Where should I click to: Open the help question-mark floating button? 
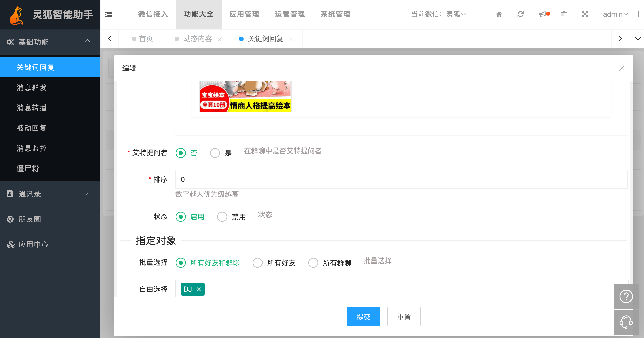click(626, 296)
